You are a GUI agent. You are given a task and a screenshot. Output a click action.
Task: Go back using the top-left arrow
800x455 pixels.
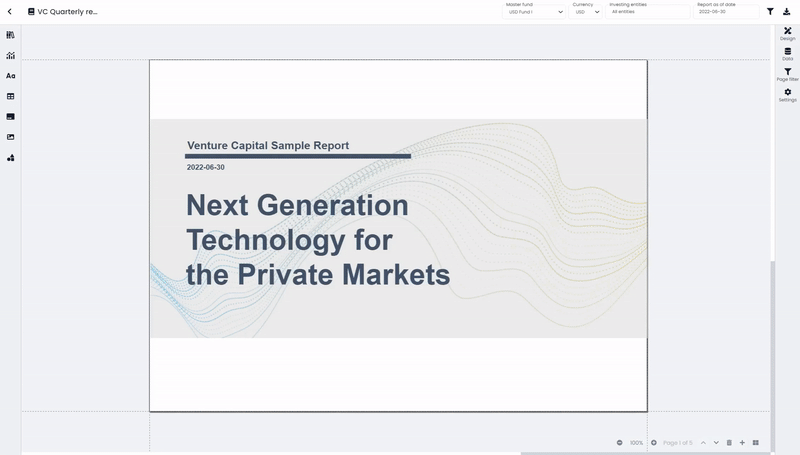pos(9,11)
